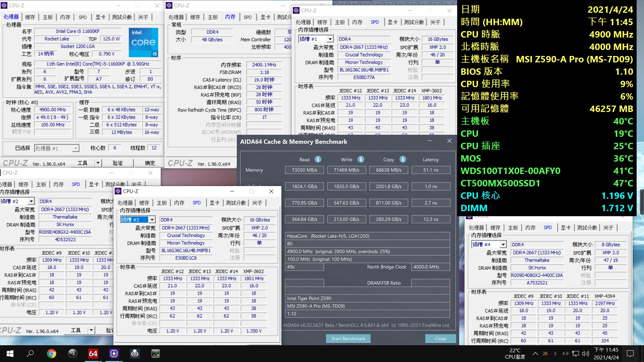The width and height of the screenshot is (644, 362).
Task: Open 主板 tab in slot #2 CPU-Z window
Action: (41, 184)
